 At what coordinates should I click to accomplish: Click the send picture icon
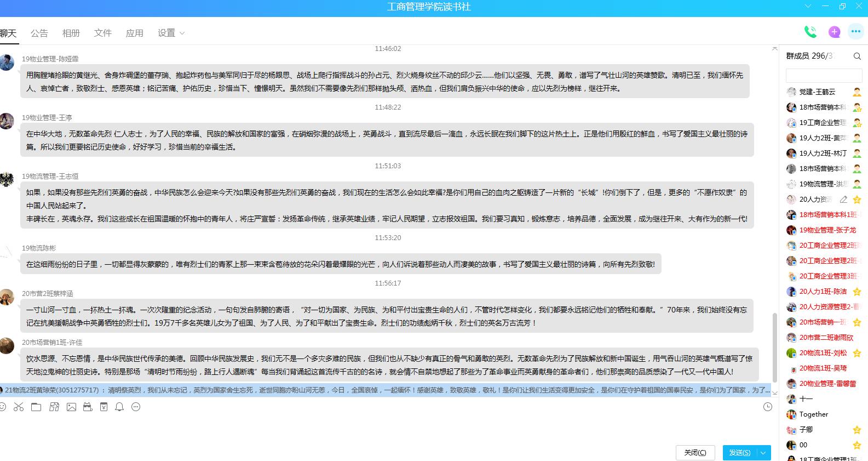point(71,407)
